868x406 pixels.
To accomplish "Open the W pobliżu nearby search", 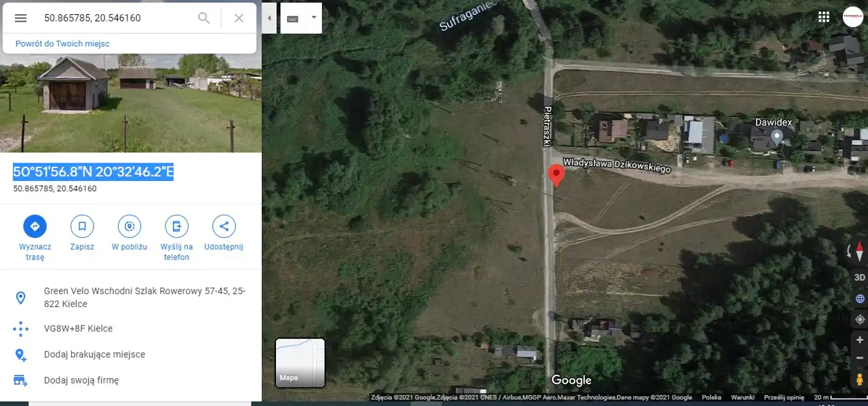I will [130, 226].
